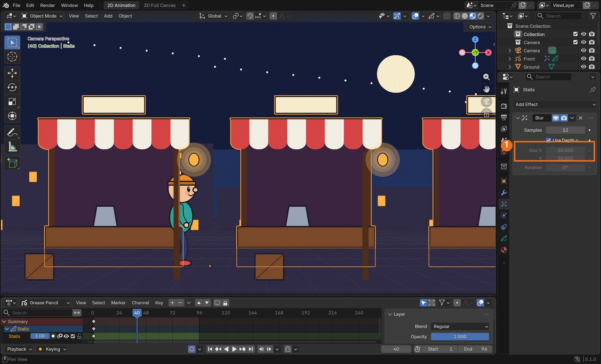This screenshot has width=601, height=364.
Task: Open the Render menu
Action: pyautogui.click(x=48, y=5)
